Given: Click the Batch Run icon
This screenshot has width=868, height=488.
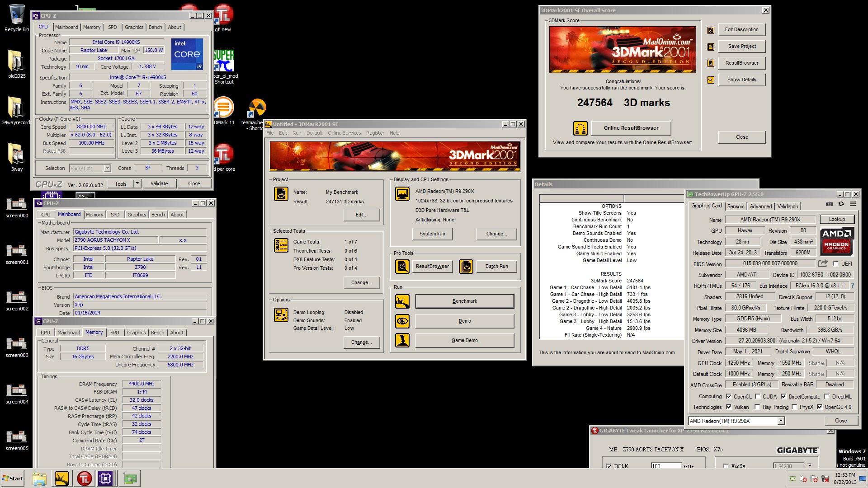Looking at the screenshot, I should point(466,267).
